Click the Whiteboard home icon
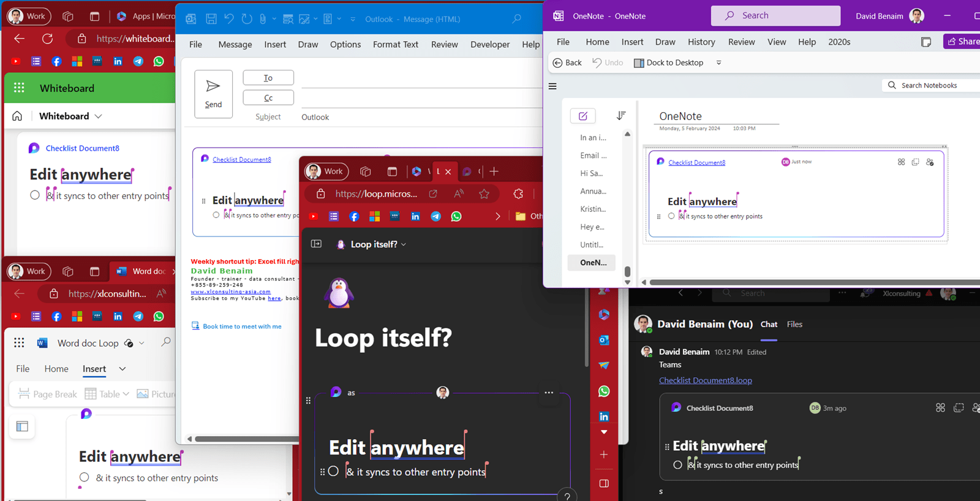Viewport: 980px width, 501px height. pyautogui.click(x=17, y=116)
